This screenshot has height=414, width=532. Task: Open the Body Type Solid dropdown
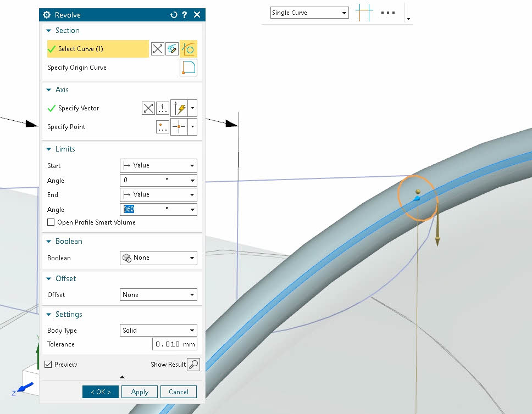click(158, 331)
